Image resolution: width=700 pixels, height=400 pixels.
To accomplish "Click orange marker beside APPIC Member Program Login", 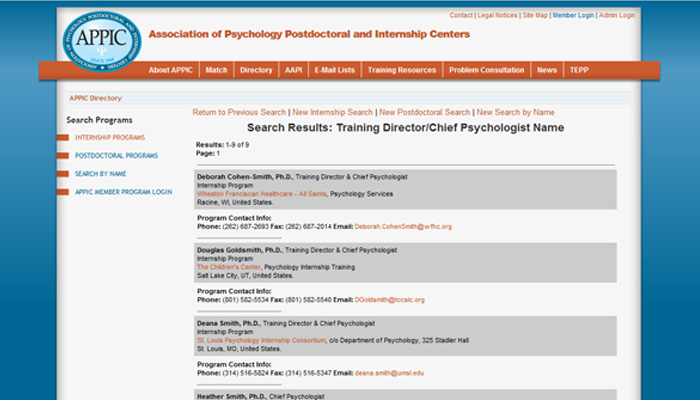I will pos(63,192).
